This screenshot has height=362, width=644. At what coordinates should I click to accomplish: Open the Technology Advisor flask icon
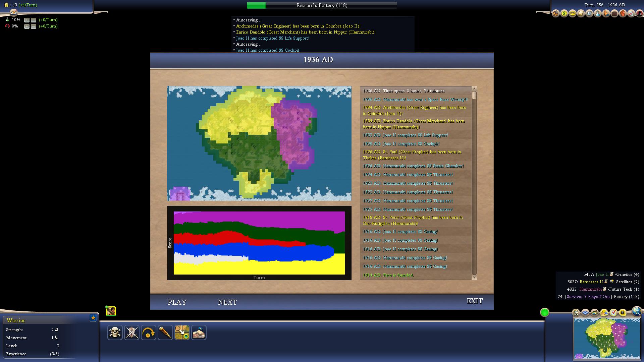598,13
